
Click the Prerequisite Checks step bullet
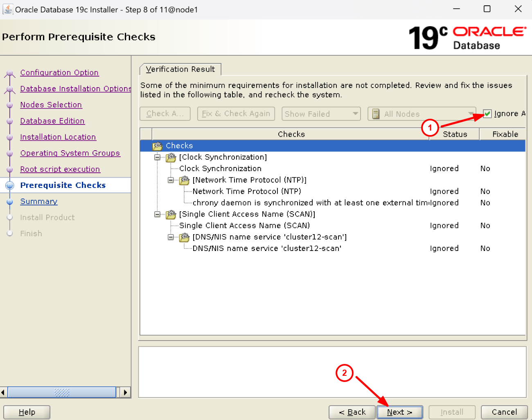coord(9,185)
